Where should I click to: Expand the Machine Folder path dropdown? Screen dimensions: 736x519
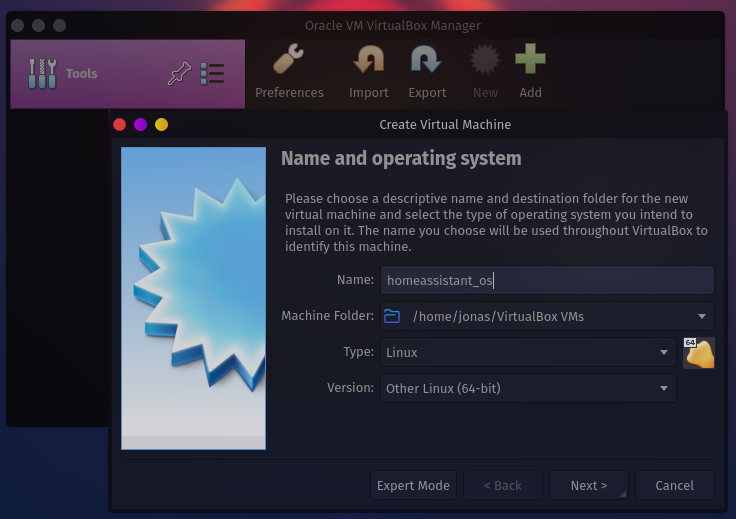[702, 316]
